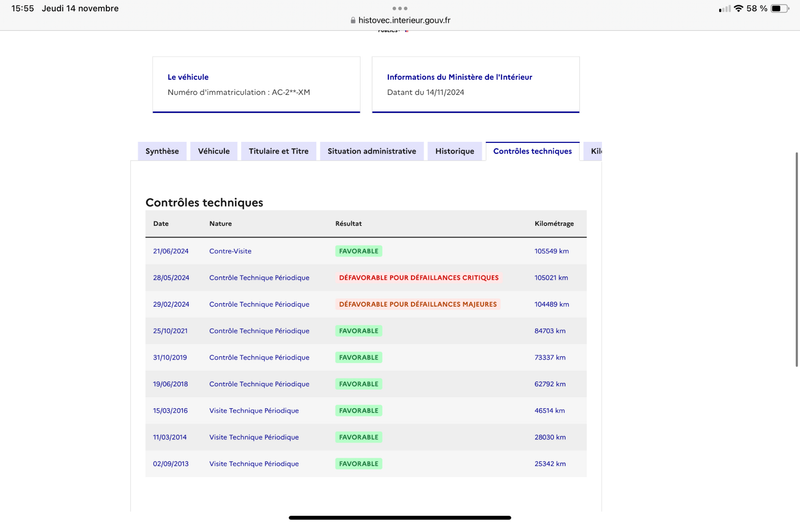Image resolution: width=800 pixels, height=525 pixels.
Task: Select the Situation administrative tab
Action: pos(372,151)
